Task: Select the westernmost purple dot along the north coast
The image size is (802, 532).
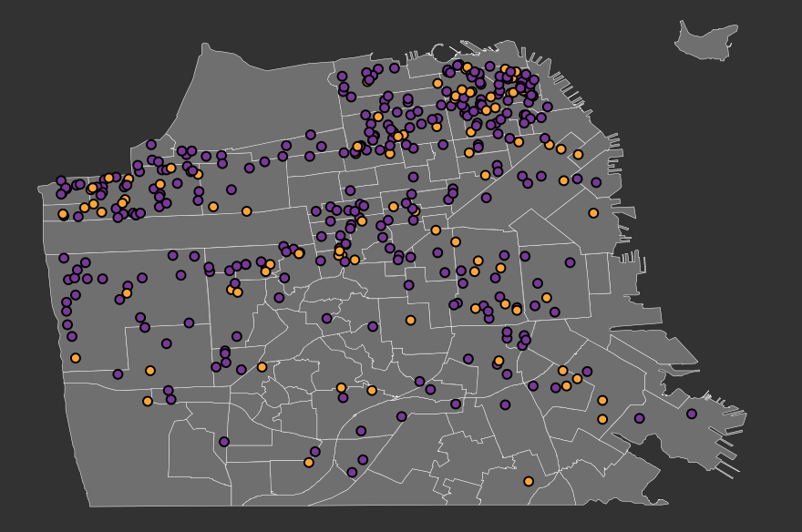Action: click(61, 181)
